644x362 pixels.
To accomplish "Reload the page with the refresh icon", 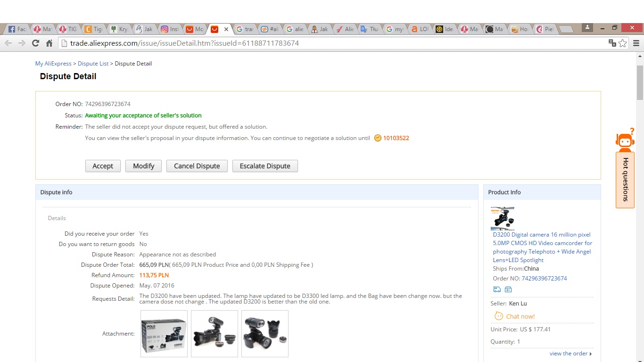I will coord(35,43).
